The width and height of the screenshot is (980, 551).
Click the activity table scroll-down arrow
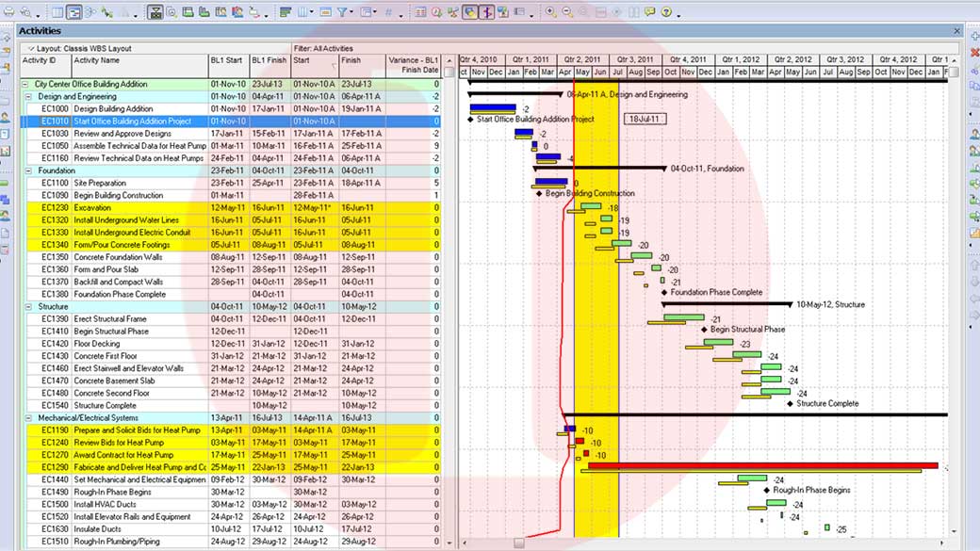(449, 543)
